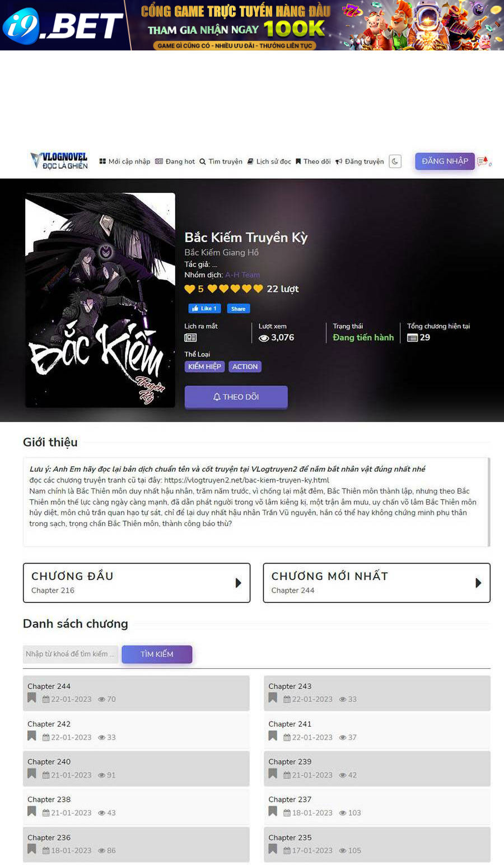The width and height of the screenshot is (504, 865).
Task: Bookmark Chapter 237 flag icon
Action: [273, 812]
